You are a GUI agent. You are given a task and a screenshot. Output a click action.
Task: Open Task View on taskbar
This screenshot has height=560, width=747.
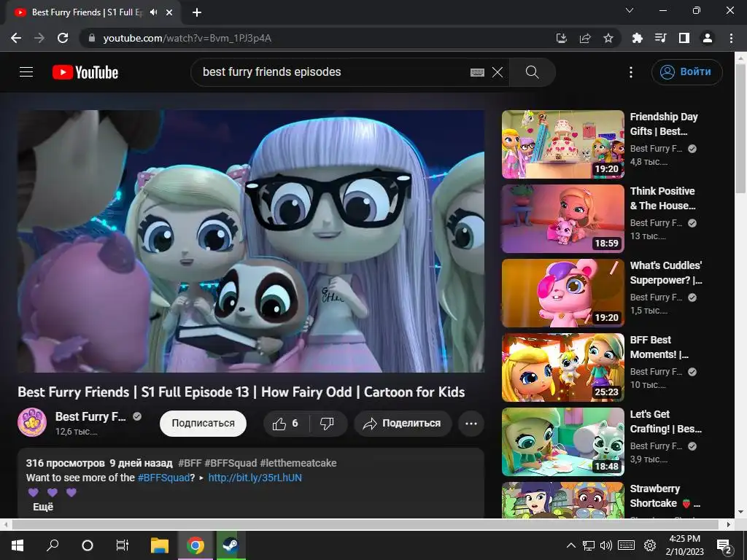click(123, 545)
